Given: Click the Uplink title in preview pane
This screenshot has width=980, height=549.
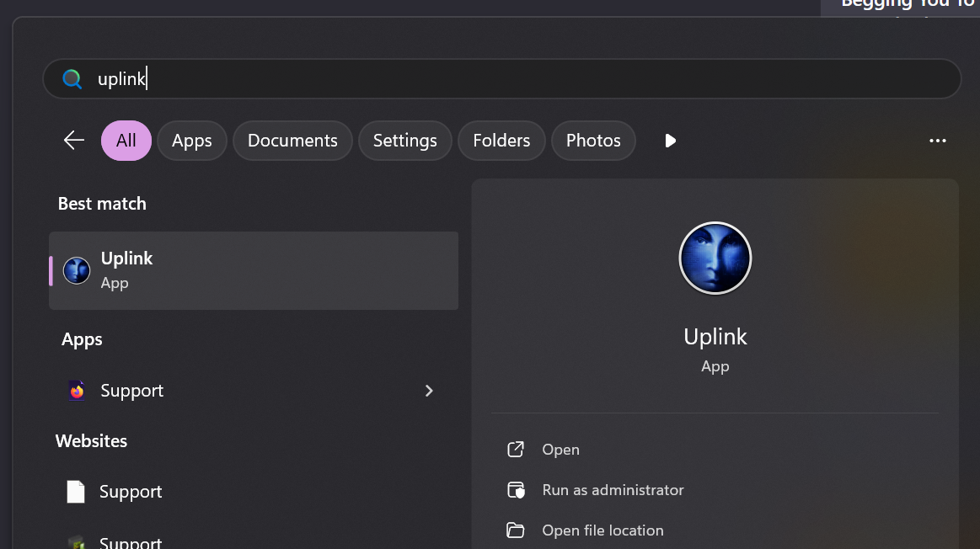Looking at the screenshot, I should tap(715, 337).
